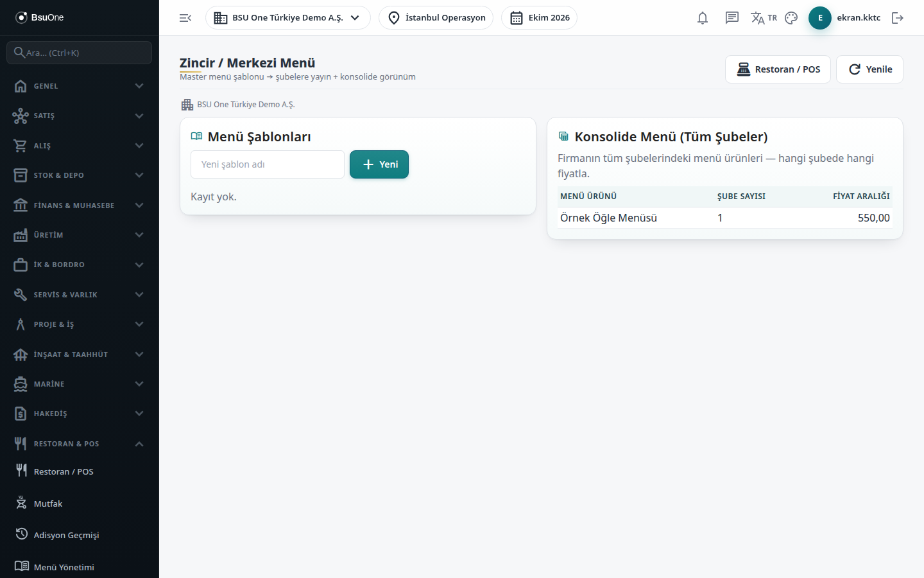Open Menü Yönetimi in the sidebar

click(x=80, y=567)
